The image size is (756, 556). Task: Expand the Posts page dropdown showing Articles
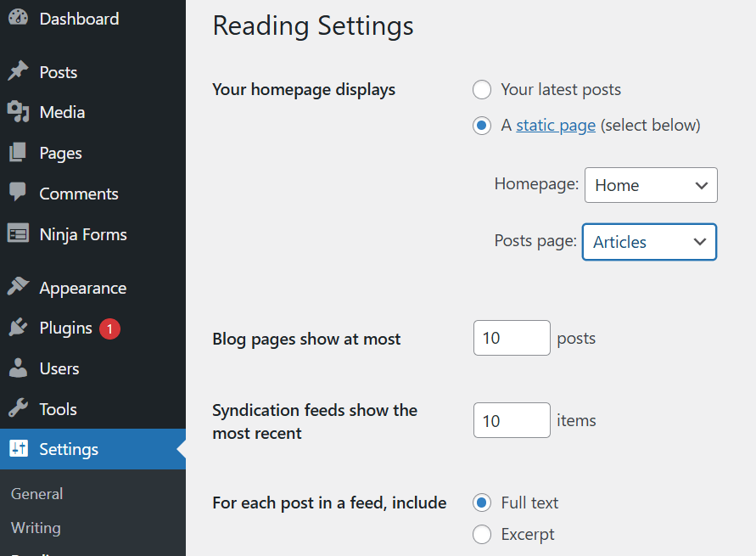click(649, 242)
